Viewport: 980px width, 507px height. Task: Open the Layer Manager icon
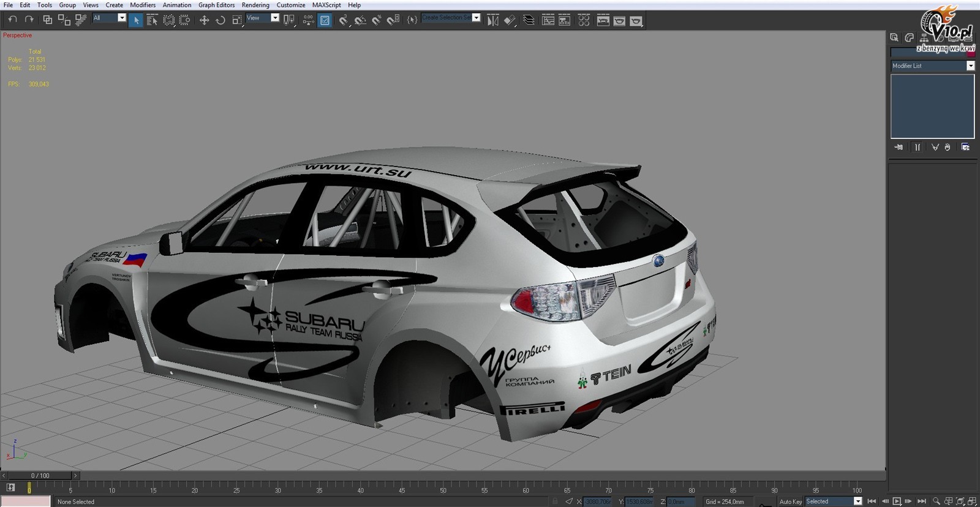tap(529, 20)
